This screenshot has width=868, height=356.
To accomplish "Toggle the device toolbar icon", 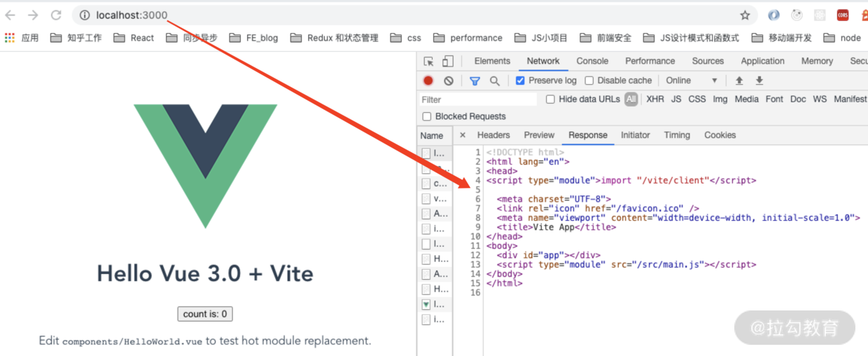I will (448, 62).
